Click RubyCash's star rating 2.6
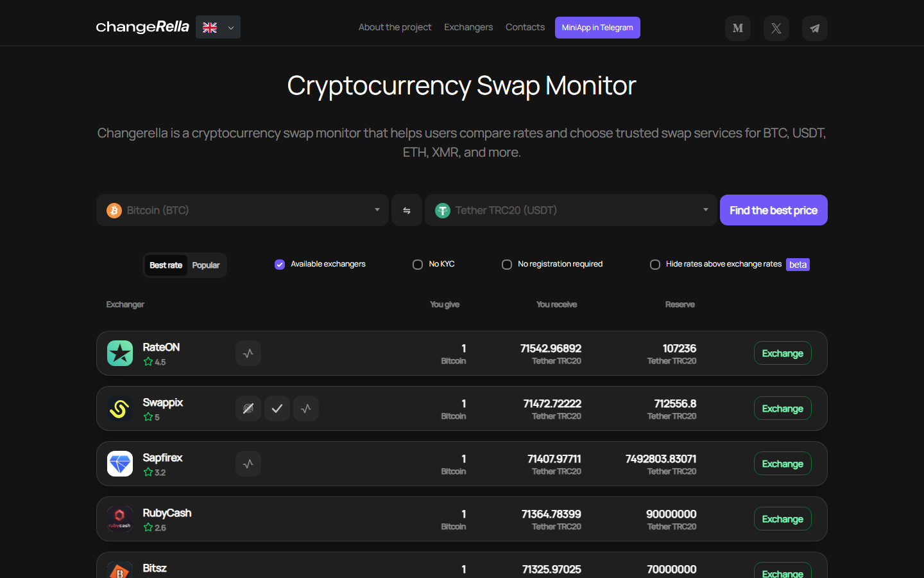This screenshot has width=924, height=578. [x=155, y=527]
